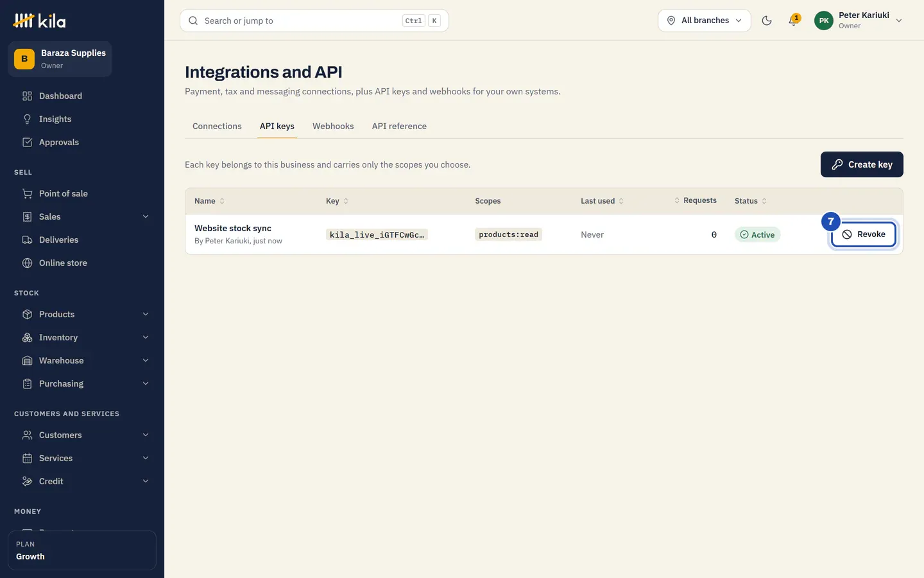Focus the Search or jump to field
The height and width of the screenshot is (578, 924).
[314, 21]
